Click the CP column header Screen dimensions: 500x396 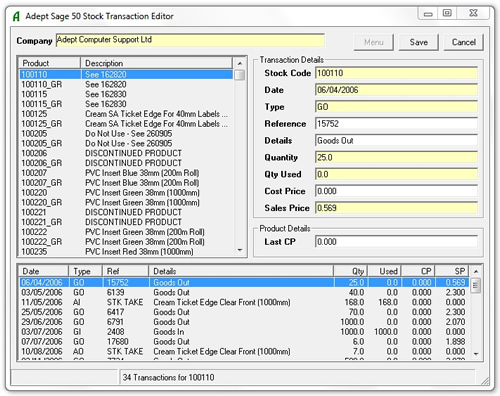[x=418, y=271]
